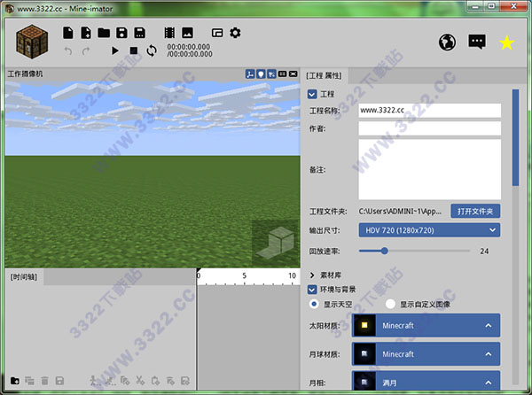Click the redo arrow
532x395 pixels.
click(x=86, y=51)
